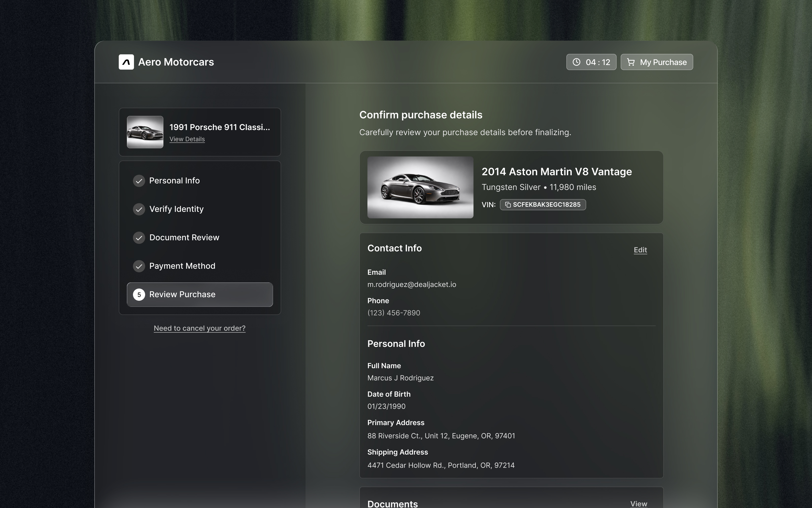Click email m.rodriguez@dealjacket.io

(412, 284)
